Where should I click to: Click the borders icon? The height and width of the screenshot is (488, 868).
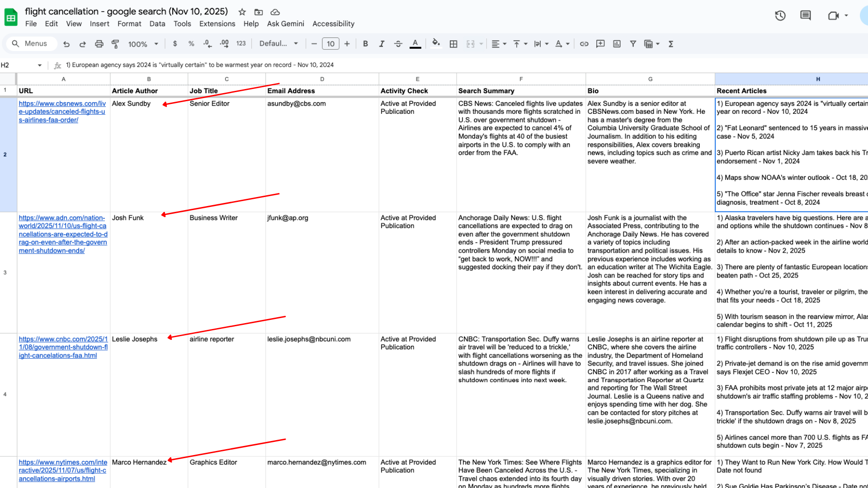pyautogui.click(x=453, y=44)
